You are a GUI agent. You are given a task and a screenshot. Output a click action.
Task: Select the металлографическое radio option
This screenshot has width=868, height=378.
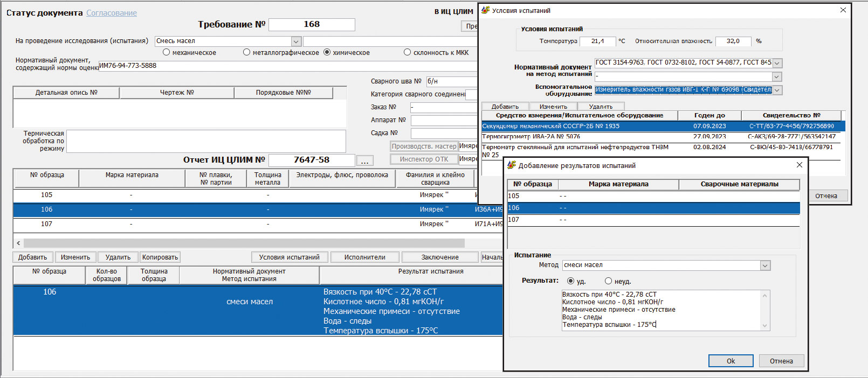[x=246, y=53]
